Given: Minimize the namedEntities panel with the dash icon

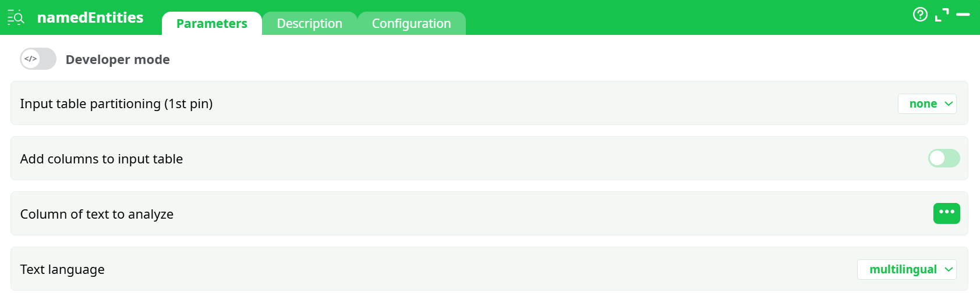Looking at the screenshot, I should point(963,15).
